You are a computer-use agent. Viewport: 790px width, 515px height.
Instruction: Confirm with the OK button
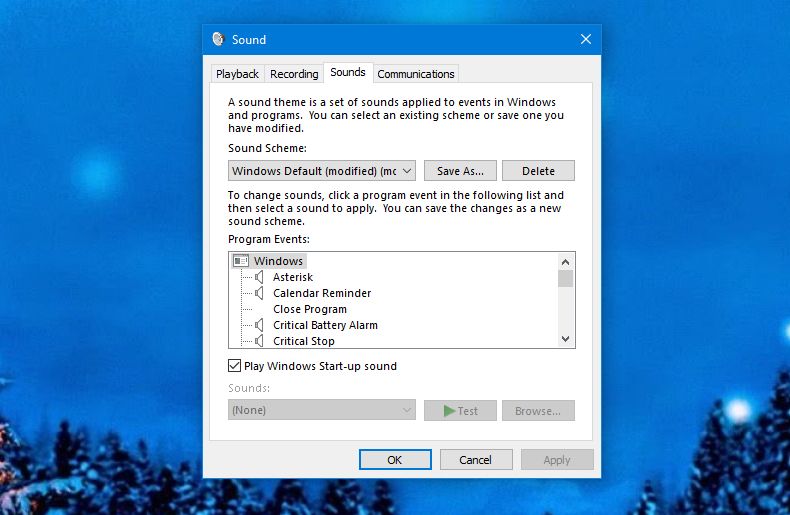(395, 460)
